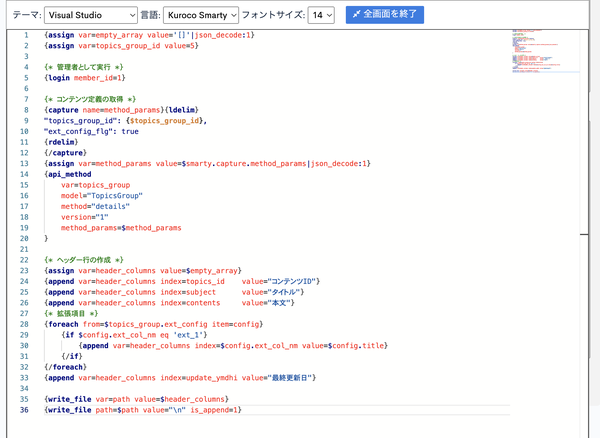Click the {foreach from=$topics_group.ext_config line
This screenshot has width=600, height=438.
[153, 324]
